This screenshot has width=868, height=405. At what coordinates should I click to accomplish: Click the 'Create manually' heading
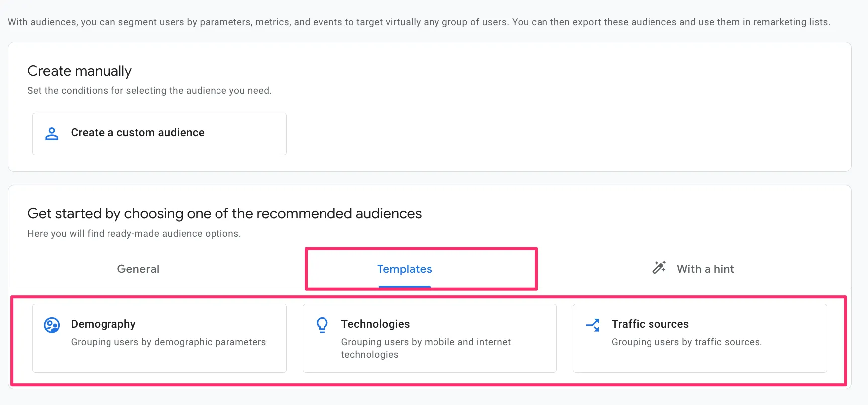click(x=80, y=71)
